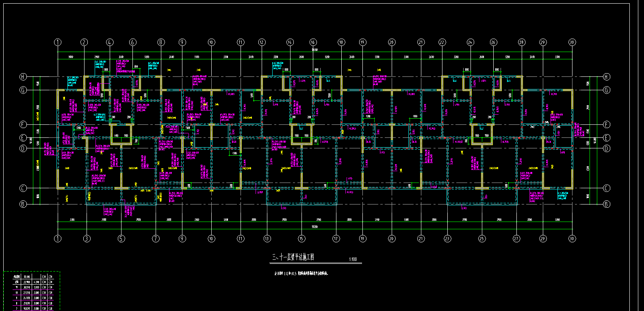Click grid axis bubble 27

click(x=516, y=239)
